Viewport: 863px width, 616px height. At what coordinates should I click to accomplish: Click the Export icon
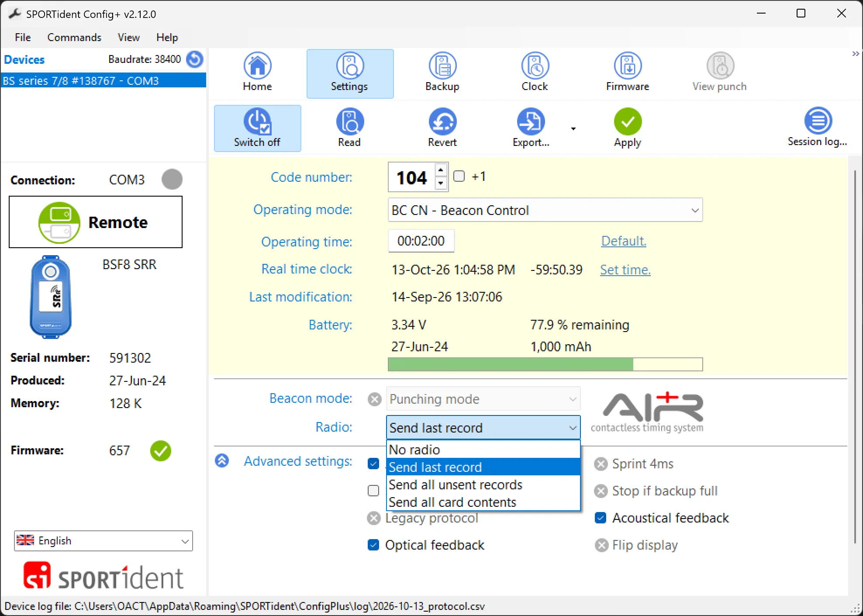(531, 121)
